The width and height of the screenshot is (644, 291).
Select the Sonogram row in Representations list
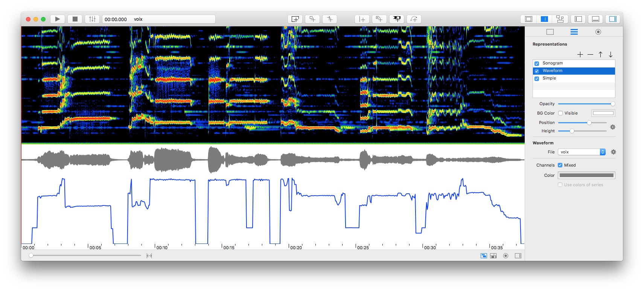pos(574,63)
